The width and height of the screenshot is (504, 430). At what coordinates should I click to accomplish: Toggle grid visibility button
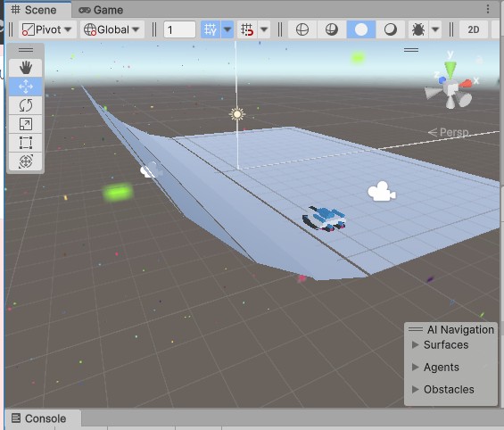211,29
